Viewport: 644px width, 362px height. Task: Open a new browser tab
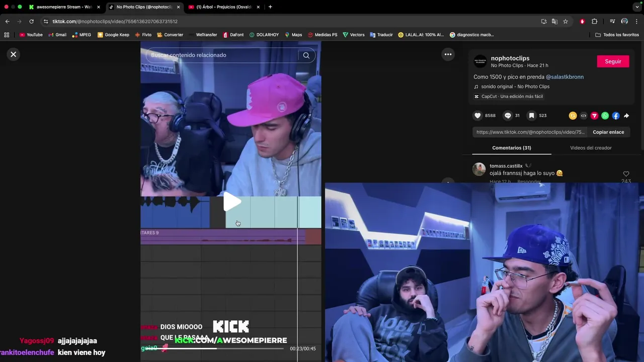(x=270, y=7)
